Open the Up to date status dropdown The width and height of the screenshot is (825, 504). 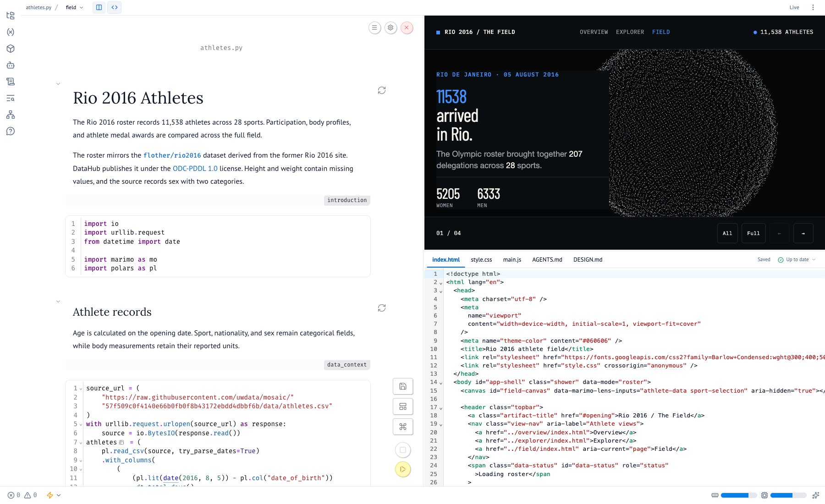[797, 260]
